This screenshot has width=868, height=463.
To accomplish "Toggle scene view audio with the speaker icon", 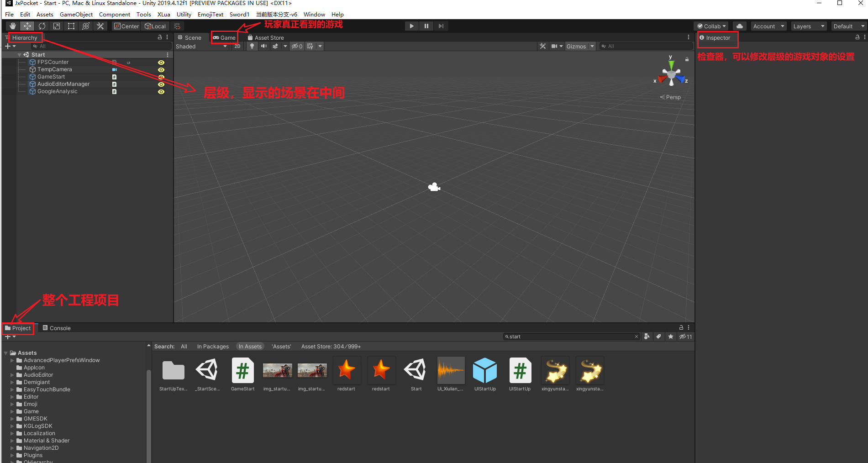I will [x=263, y=46].
